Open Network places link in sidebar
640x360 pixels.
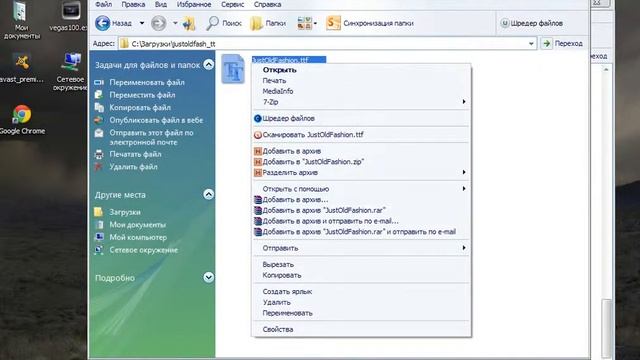(x=143, y=250)
